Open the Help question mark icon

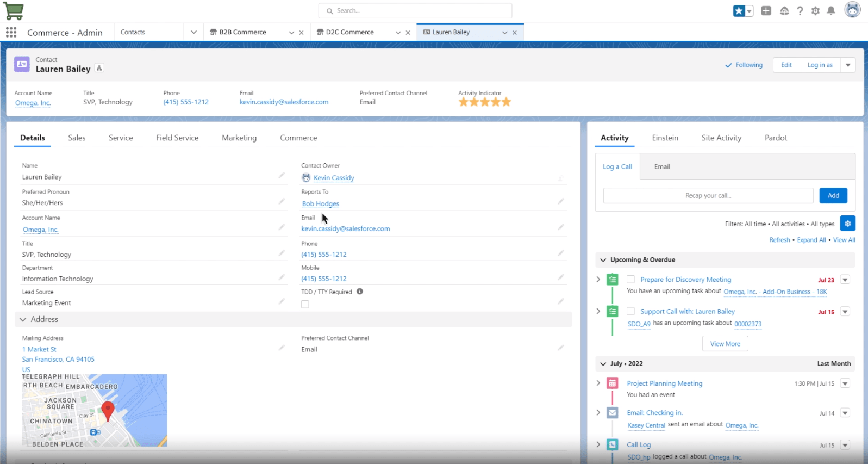pos(800,11)
